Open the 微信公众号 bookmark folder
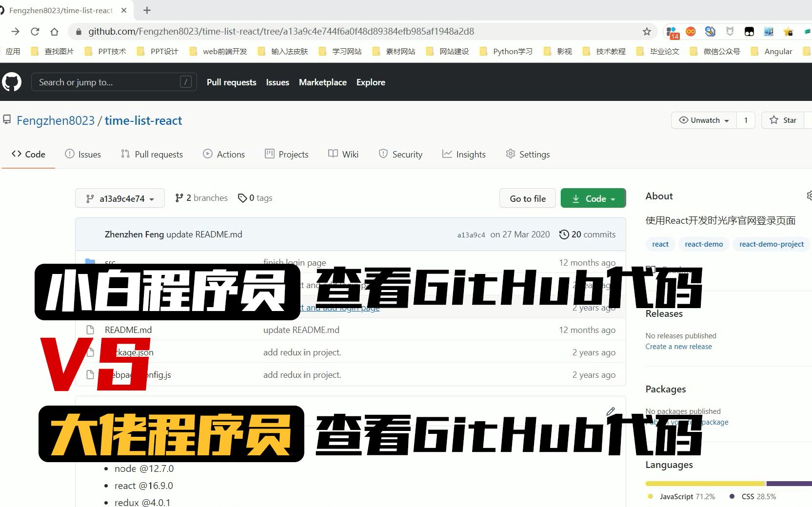Screen dimensions: 812x507 714,51
